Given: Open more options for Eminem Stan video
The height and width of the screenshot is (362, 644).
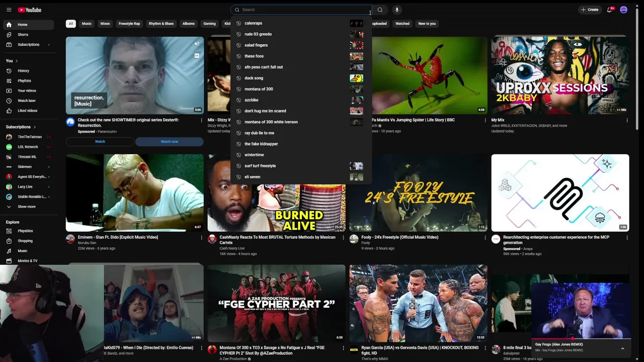Looking at the screenshot, I should [201, 237].
